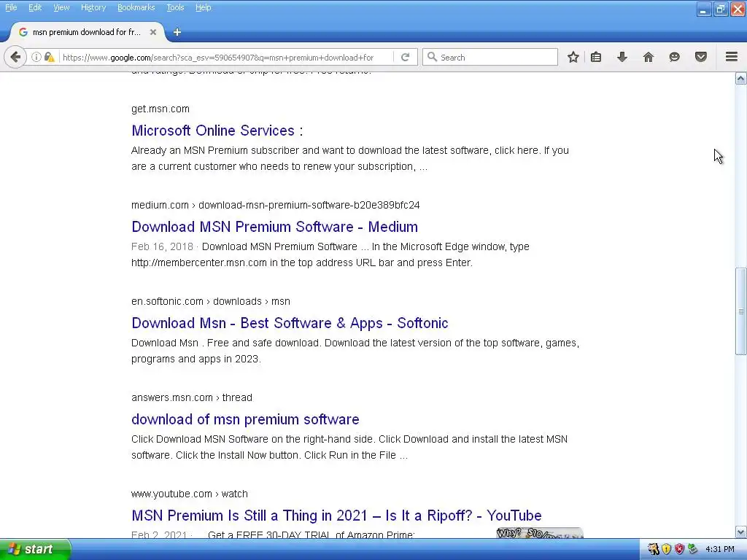The height and width of the screenshot is (560, 747).
Task: Open the Help menu
Action: pyautogui.click(x=203, y=7)
